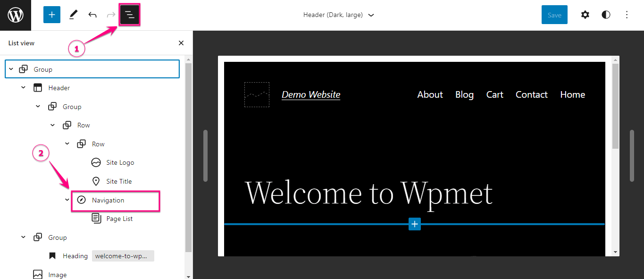The width and height of the screenshot is (644, 279).
Task: Collapse the Header block in list view
Action: coord(23,88)
